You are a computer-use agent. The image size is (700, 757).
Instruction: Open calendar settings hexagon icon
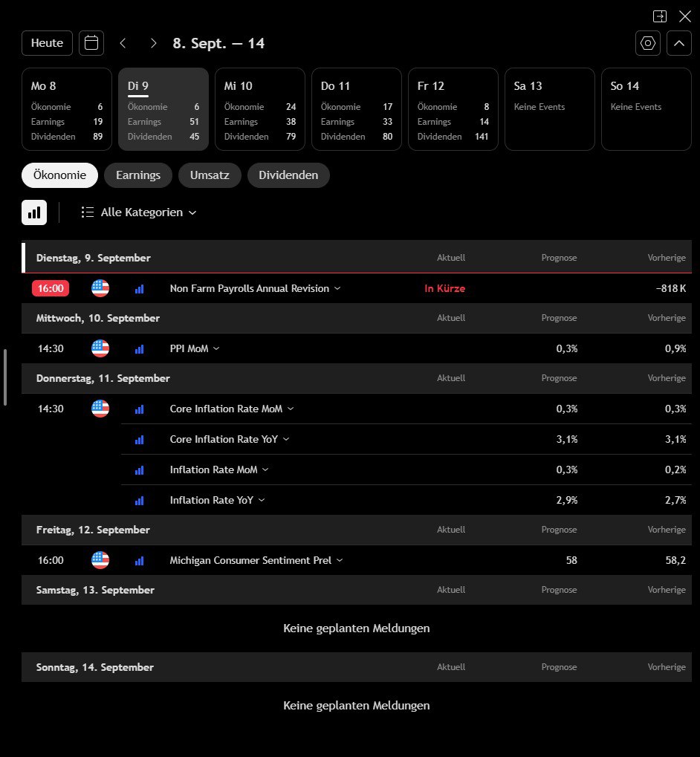(x=648, y=43)
